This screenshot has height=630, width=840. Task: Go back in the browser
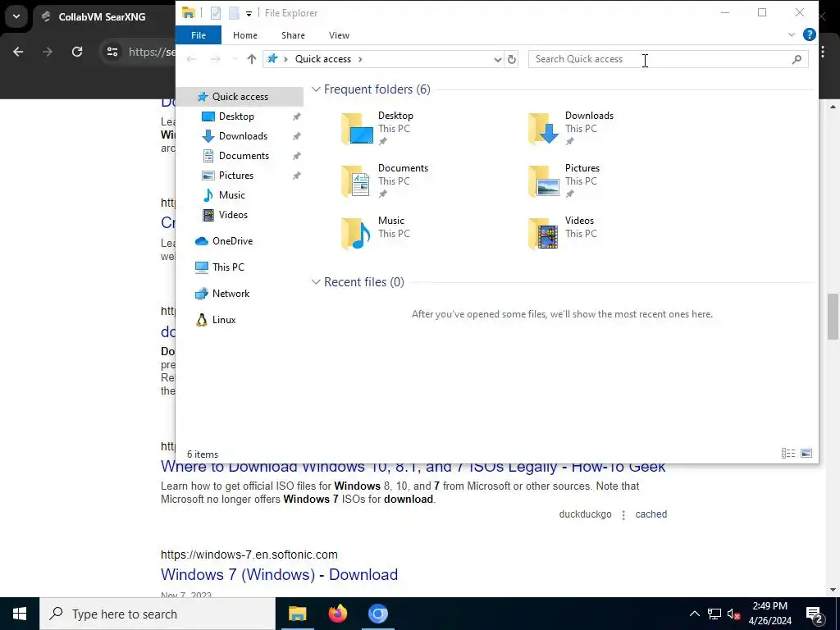[18, 52]
